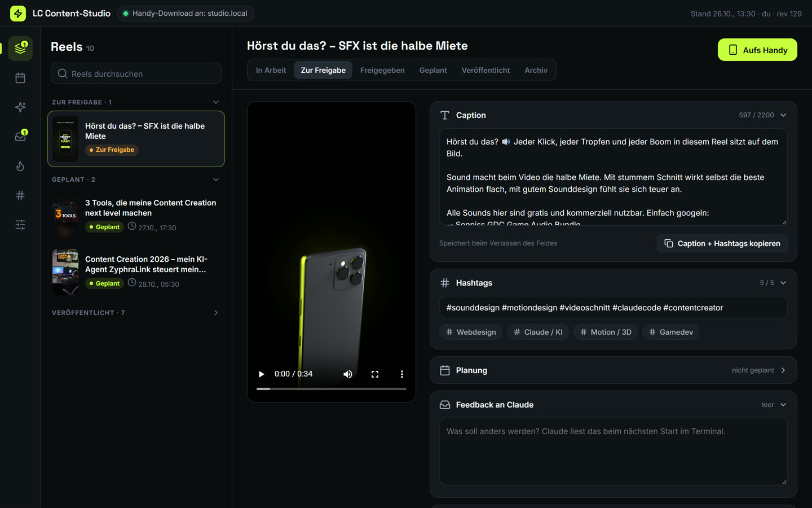812x508 pixels.
Task: Switch to the Freigegeben tab
Action: pyautogui.click(x=382, y=70)
